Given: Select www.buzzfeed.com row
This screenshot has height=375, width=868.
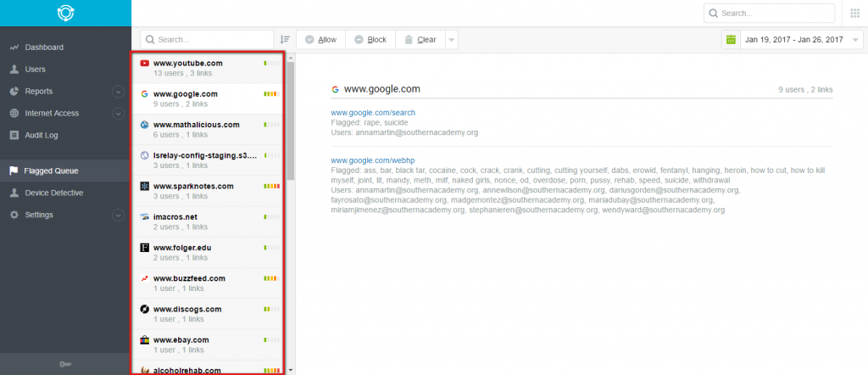Looking at the screenshot, I should pos(209,283).
